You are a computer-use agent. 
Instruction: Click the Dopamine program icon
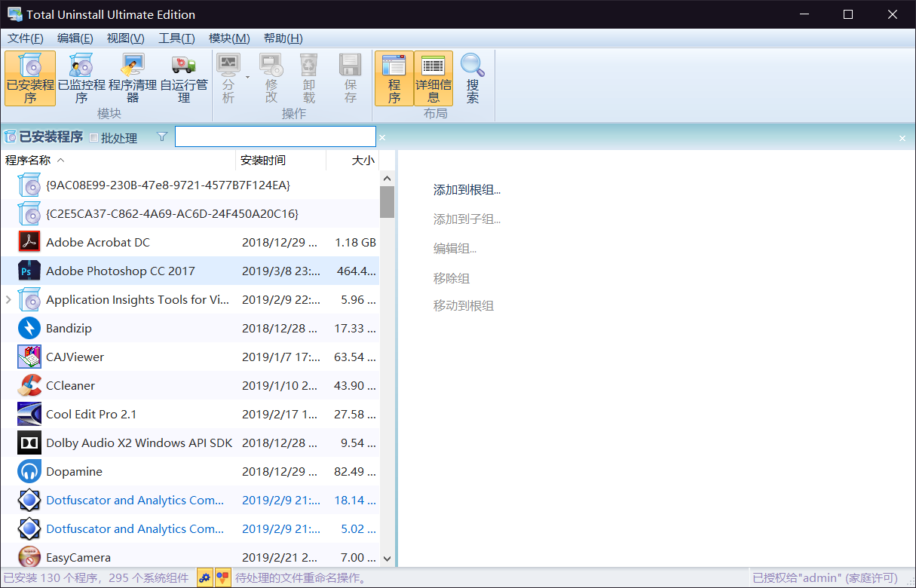[x=29, y=471]
